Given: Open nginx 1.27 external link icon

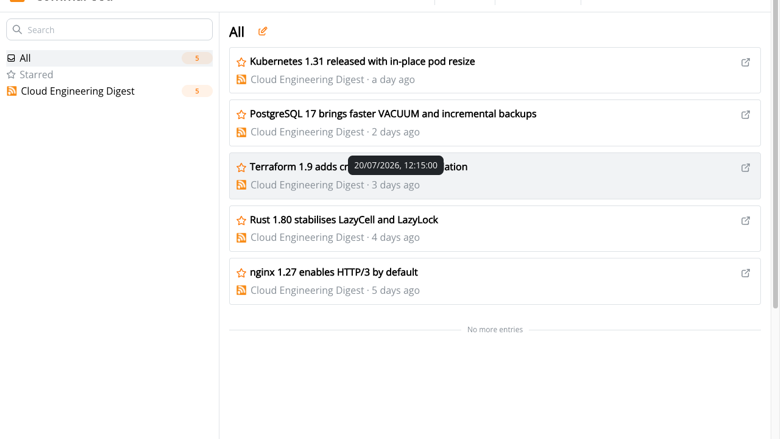Looking at the screenshot, I should (745, 273).
